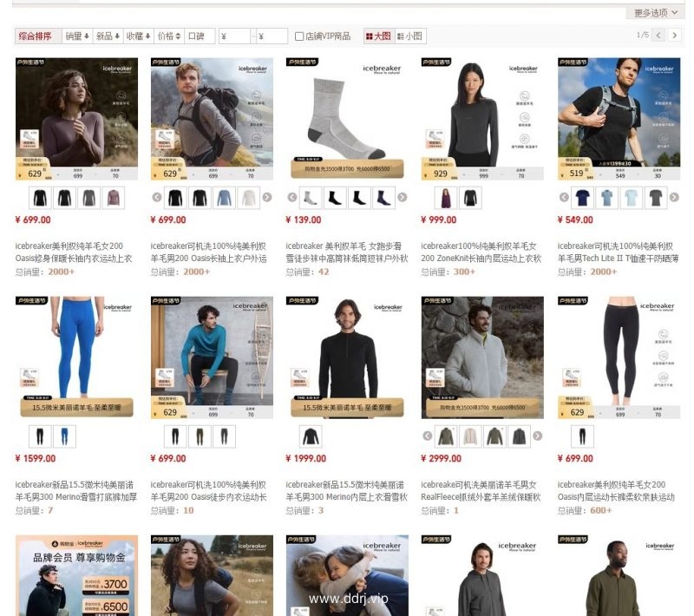Click right swatch arrow under the RealFleece jacket
The image size is (694, 616).
pos(537,436)
